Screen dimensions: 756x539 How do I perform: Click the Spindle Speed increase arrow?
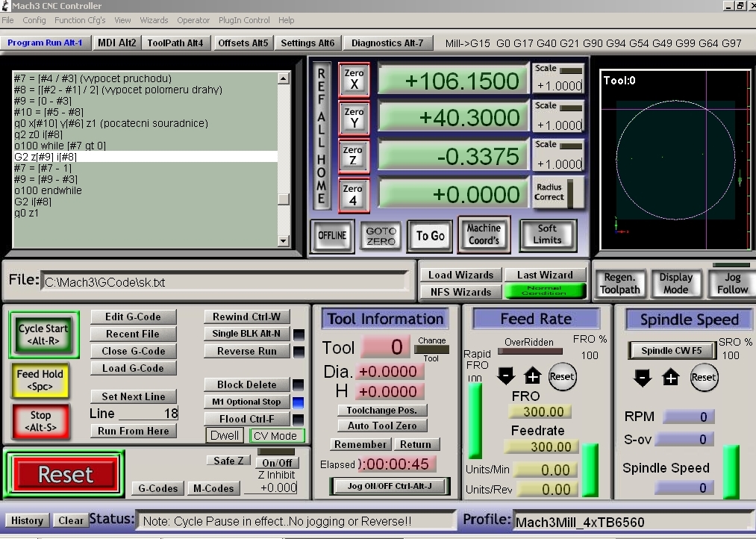click(x=671, y=377)
